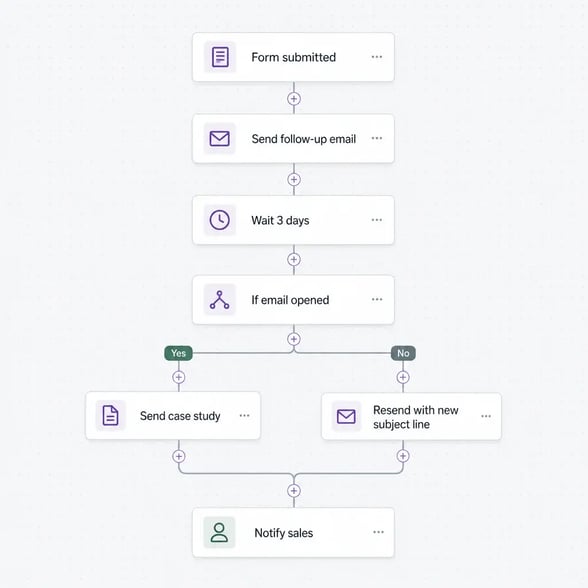Click the envelope icon on Send follow-up email
The width and height of the screenshot is (588, 588).
(220, 138)
